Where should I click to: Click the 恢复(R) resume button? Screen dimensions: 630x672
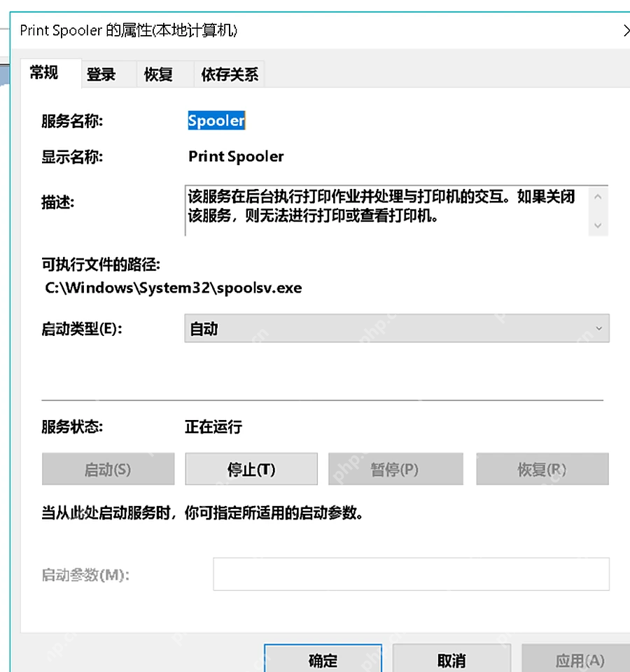[542, 469]
